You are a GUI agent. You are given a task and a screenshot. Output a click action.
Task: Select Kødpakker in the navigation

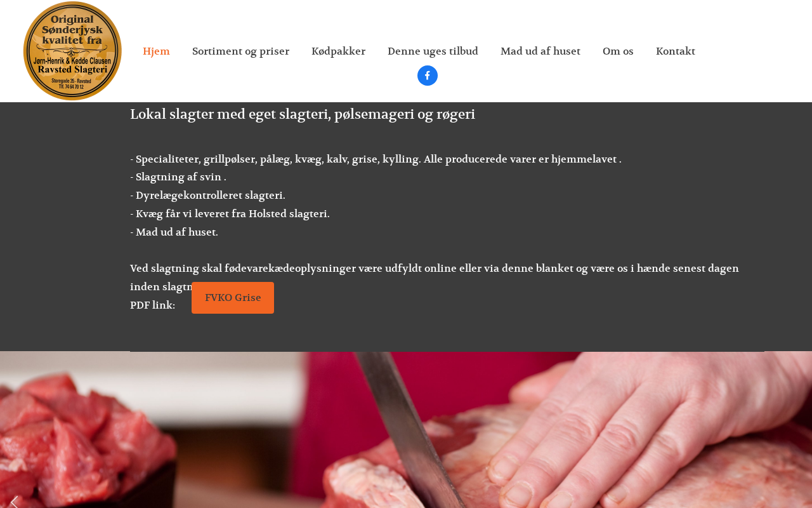[338, 51]
